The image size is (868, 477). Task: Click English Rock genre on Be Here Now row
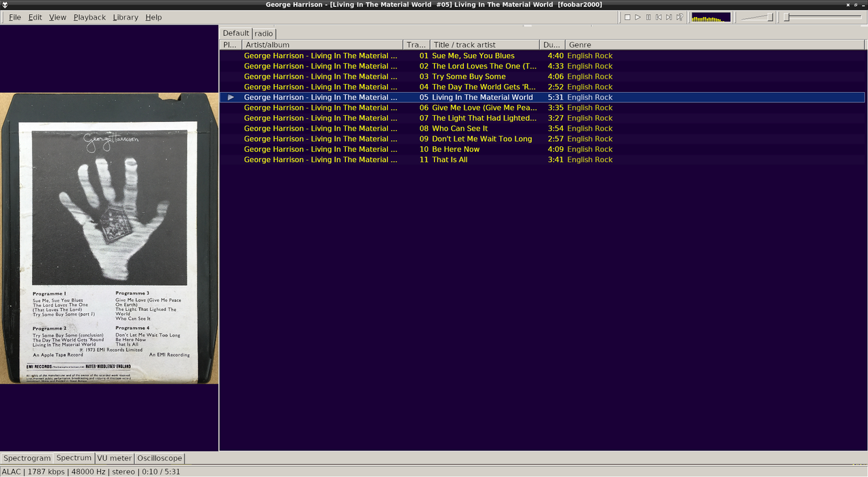590,149
